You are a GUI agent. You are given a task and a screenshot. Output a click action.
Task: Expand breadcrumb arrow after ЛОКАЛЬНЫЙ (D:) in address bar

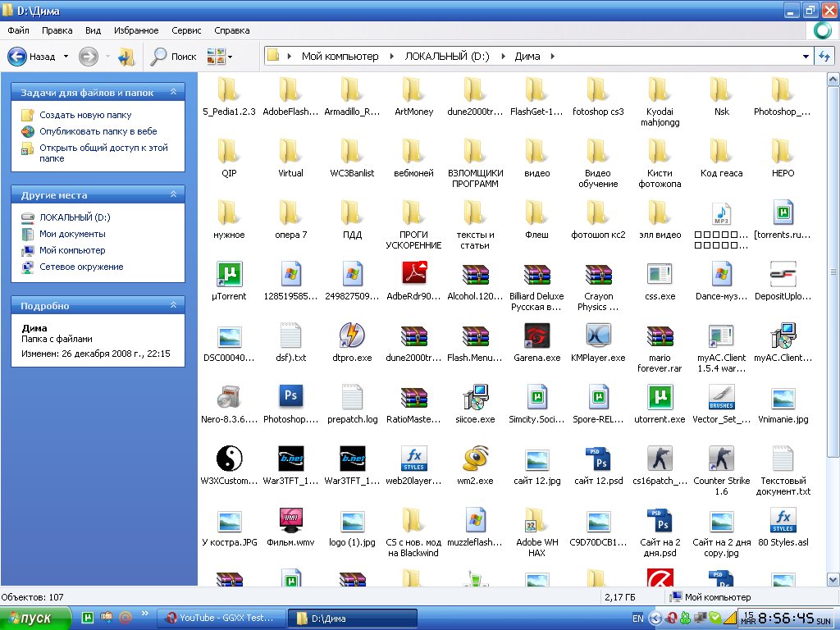(503, 57)
